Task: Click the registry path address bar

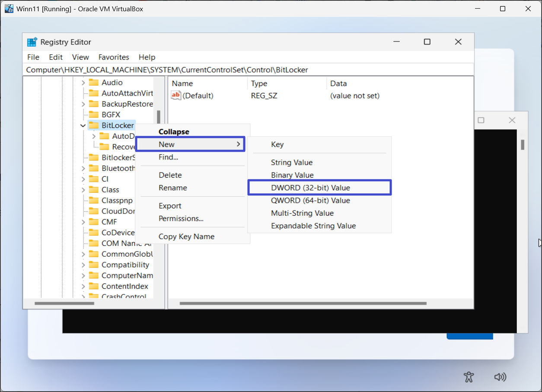Action: click(x=248, y=70)
